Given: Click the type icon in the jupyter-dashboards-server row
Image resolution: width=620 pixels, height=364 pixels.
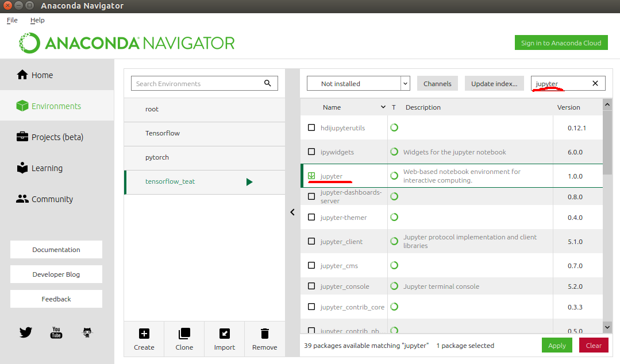Looking at the screenshot, I should 394,196.
